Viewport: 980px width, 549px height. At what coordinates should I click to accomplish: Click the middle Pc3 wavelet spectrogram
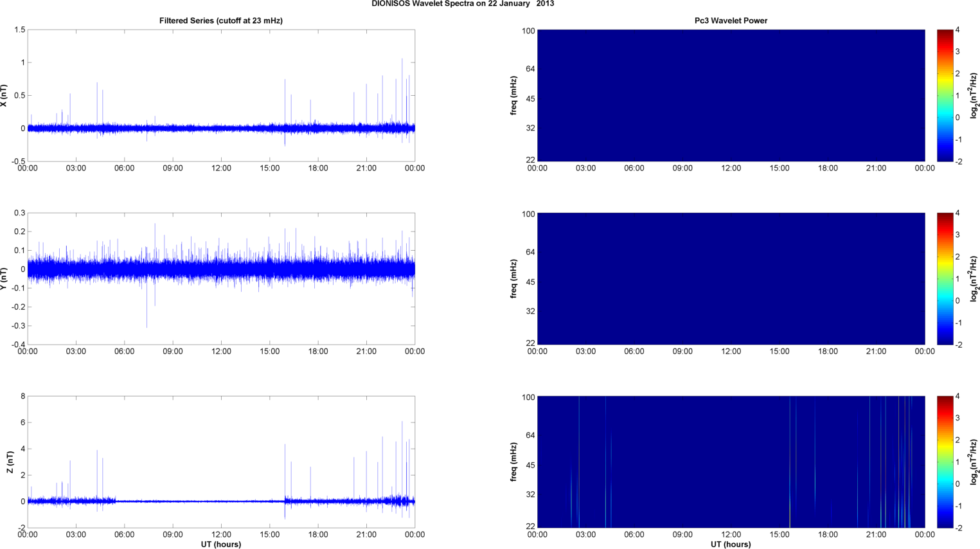731,278
